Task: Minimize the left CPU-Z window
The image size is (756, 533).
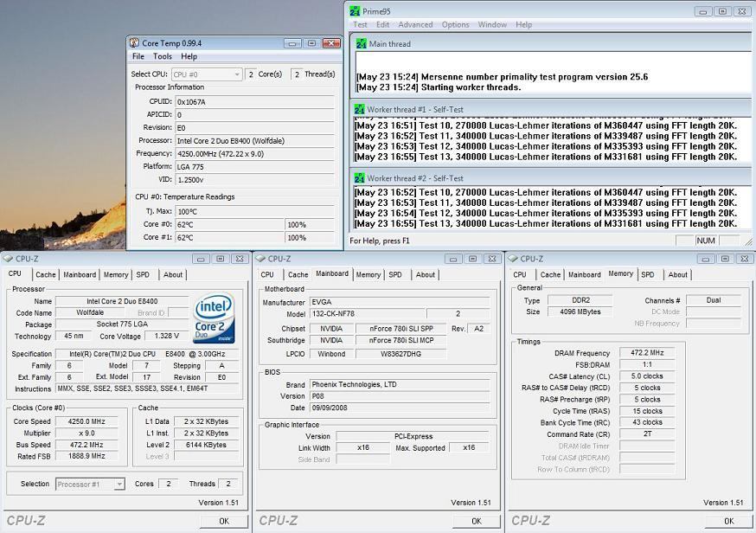Action: tap(201, 259)
